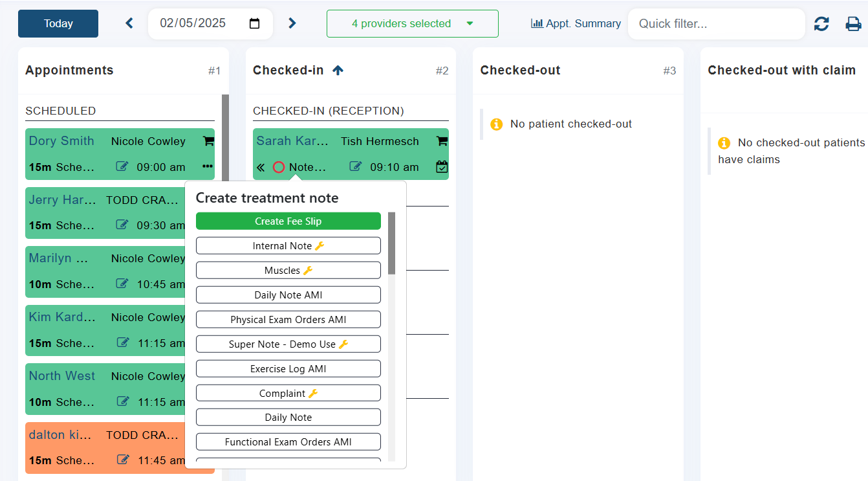Edit Dory Smith 09:00 am appointment
Viewport: 868px width, 481px height.
(122, 166)
